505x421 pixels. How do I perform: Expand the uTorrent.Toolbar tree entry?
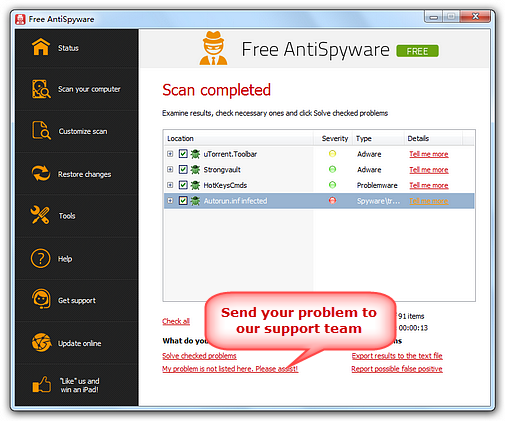(170, 154)
